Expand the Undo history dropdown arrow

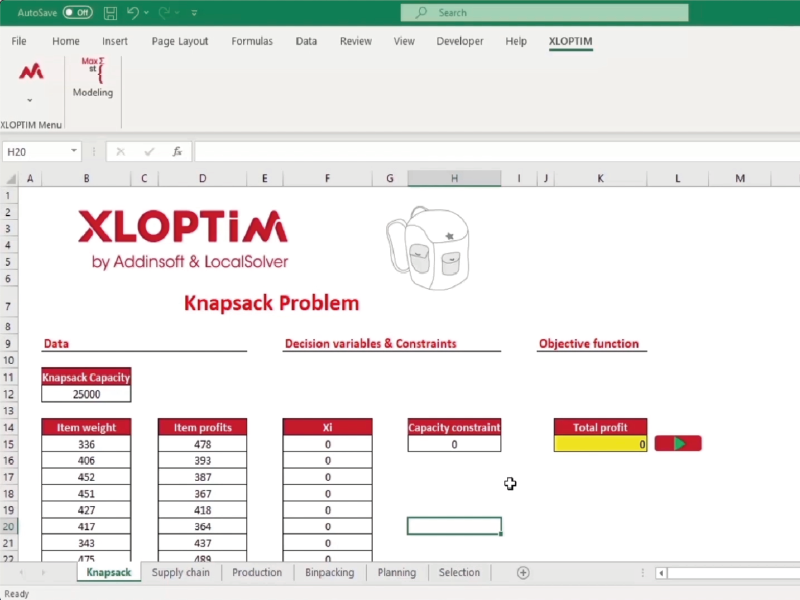click(x=146, y=13)
